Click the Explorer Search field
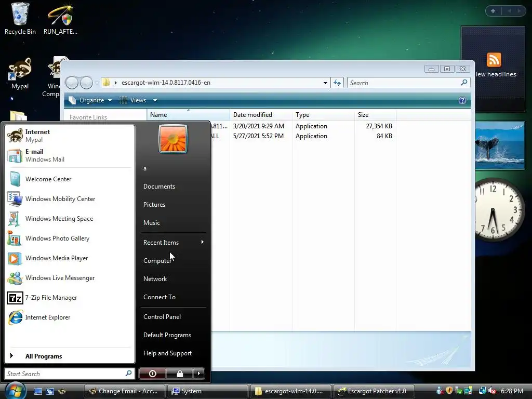Screen dimensions: 532x399 coord(408,83)
